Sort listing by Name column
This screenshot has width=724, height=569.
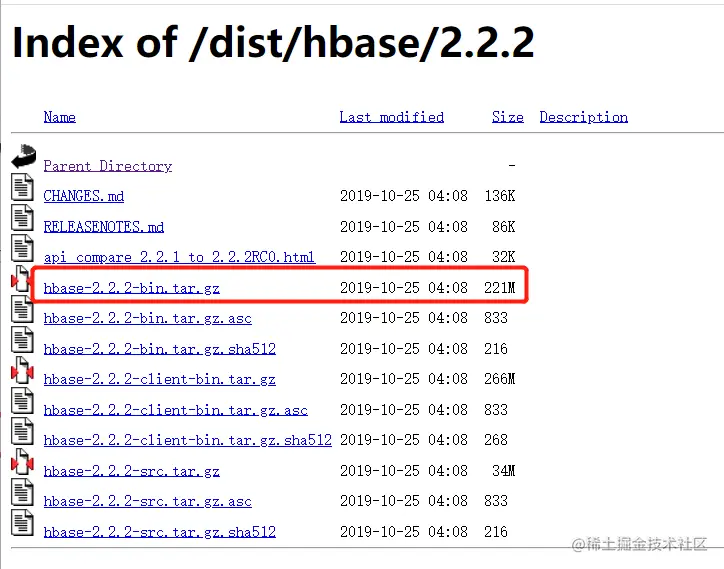60,117
